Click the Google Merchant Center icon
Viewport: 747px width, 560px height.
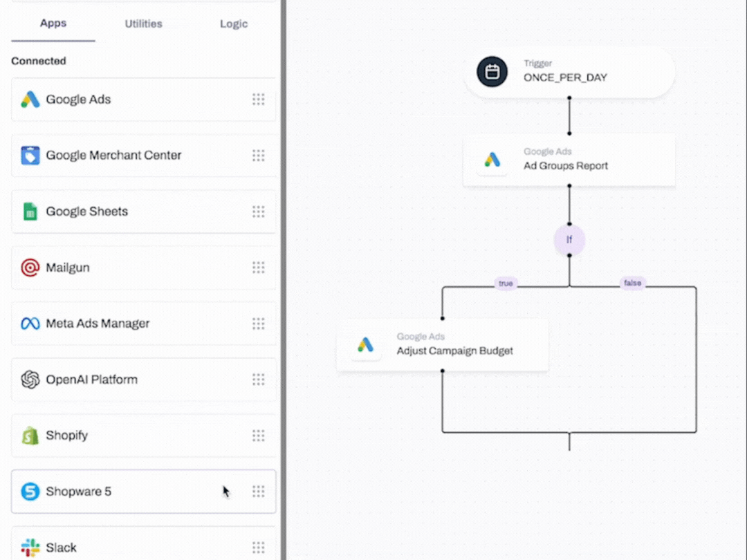pos(30,156)
